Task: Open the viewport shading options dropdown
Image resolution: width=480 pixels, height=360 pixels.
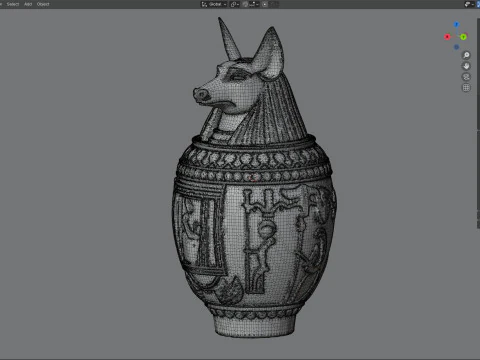Action: coord(469,4)
